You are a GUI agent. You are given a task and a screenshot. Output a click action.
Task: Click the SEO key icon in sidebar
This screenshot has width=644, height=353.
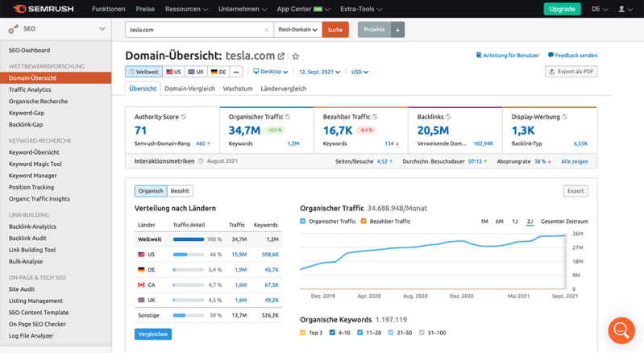[x=14, y=29]
